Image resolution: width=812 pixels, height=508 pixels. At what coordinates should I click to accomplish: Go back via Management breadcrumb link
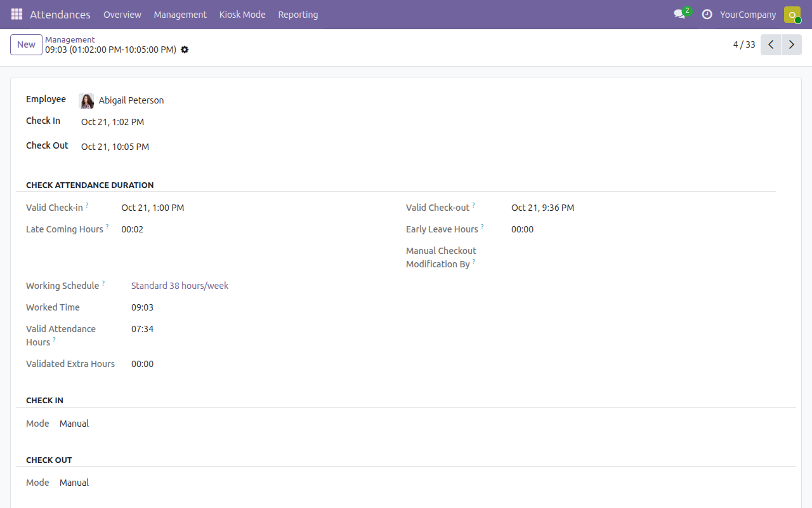[x=70, y=39]
